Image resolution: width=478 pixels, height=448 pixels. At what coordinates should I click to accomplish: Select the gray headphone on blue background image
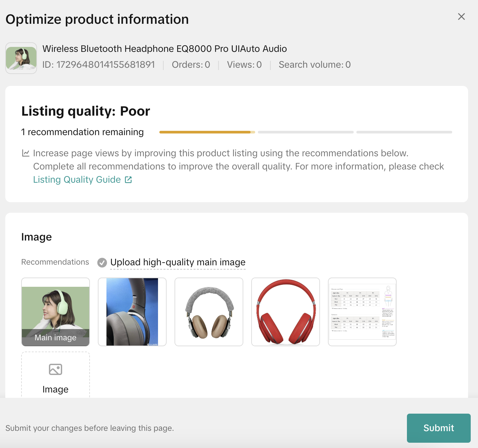pos(132,312)
